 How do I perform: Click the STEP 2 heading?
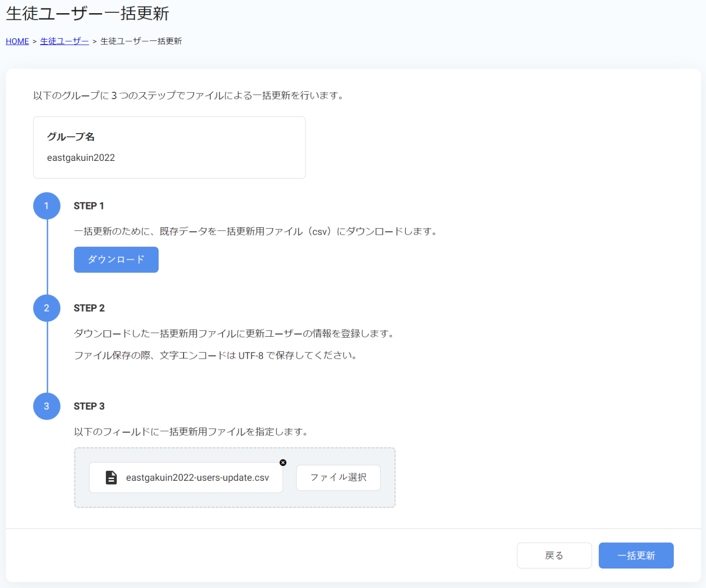tap(89, 308)
